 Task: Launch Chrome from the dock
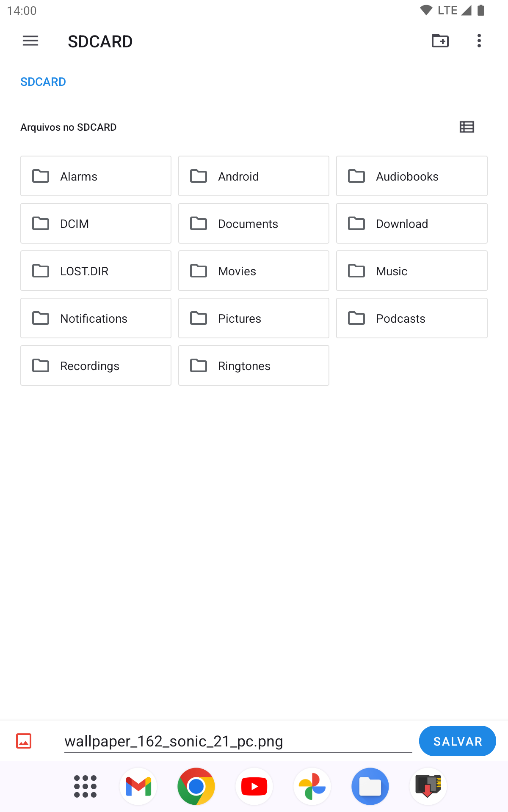pos(196,787)
